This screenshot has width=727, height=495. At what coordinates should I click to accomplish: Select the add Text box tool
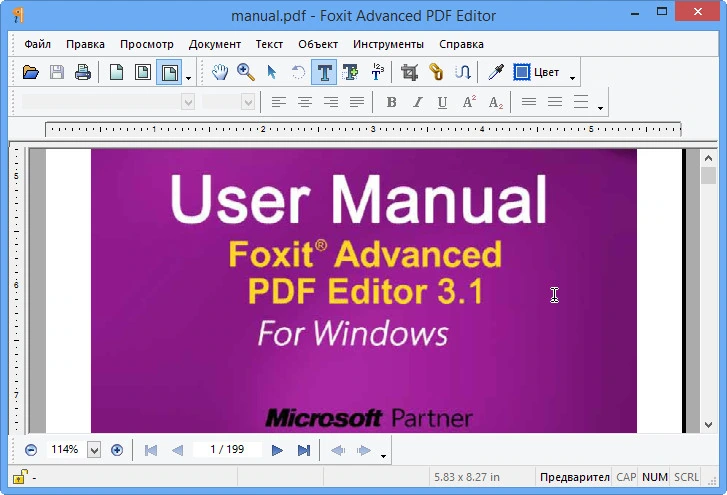coord(351,72)
